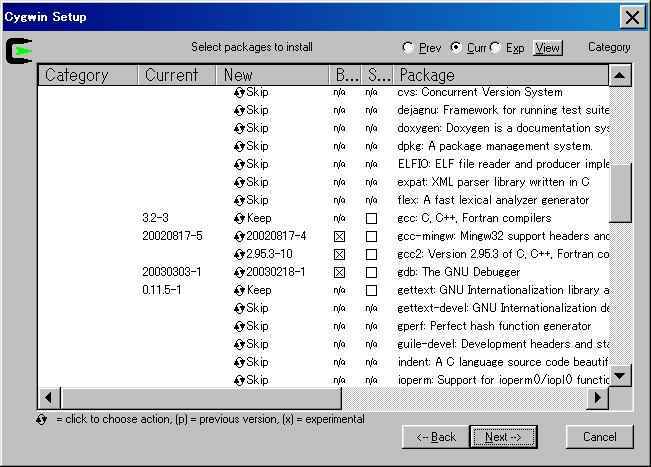The width and height of the screenshot is (651, 467).
Task: Click 'cvs: Concurrent Version System' text
Action: click(x=480, y=92)
